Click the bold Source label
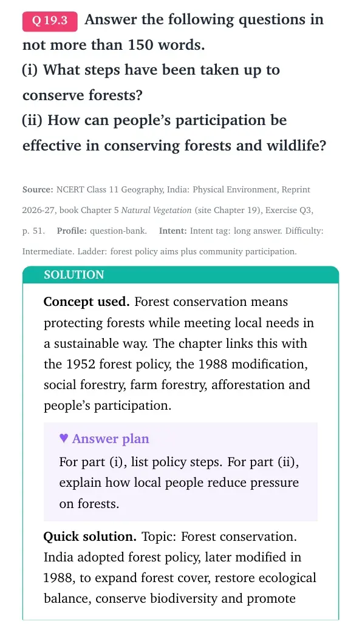 point(38,190)
